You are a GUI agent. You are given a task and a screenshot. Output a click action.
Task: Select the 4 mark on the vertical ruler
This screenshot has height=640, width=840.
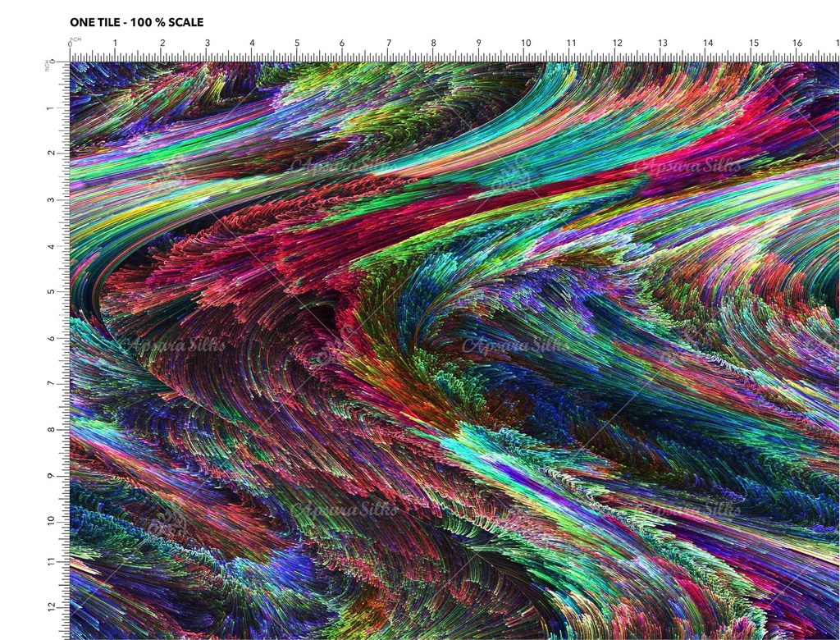click(x=51, y=245)
